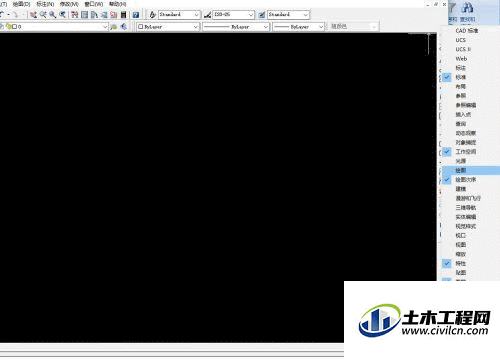500x361 pixels.
Task: Open the 帮助(H) menu
Action: [x=118, y=4]
